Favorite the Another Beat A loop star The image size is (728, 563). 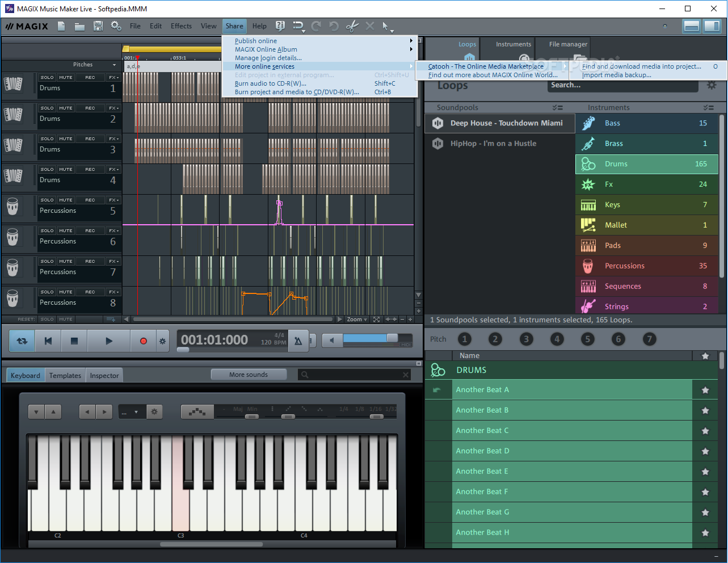[x=705, y=390]
